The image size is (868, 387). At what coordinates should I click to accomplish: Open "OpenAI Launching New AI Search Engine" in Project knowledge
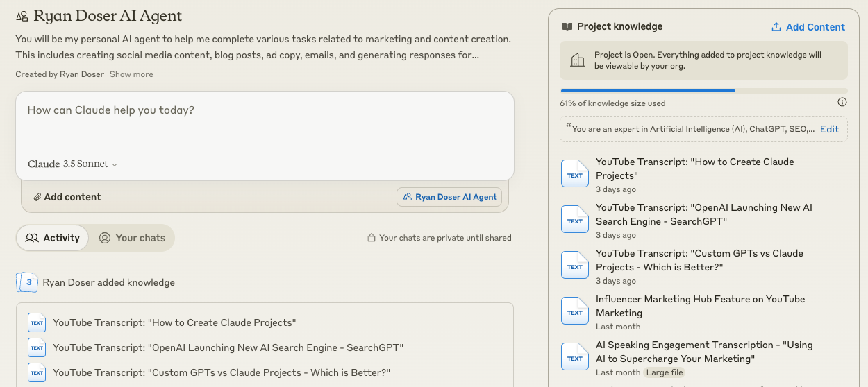(703, 214)
